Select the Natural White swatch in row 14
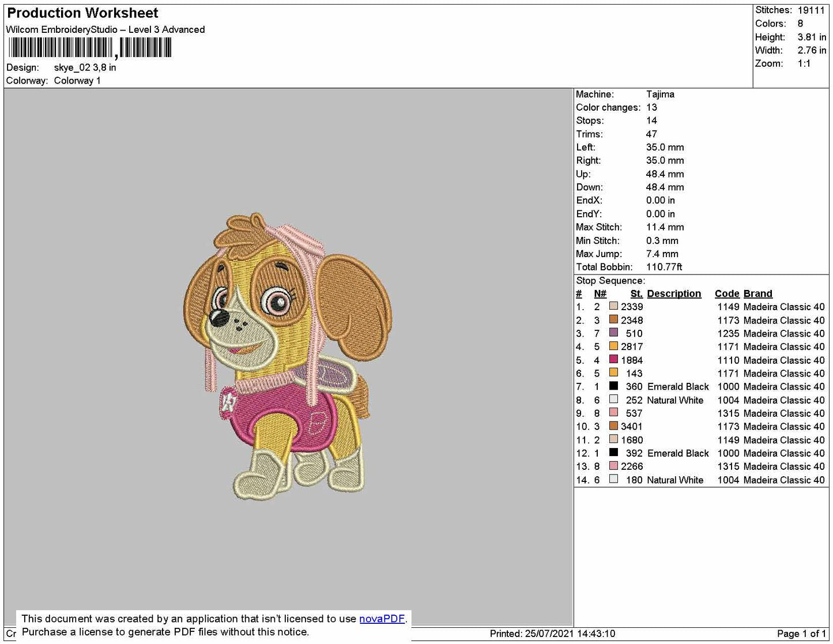833x644 pixels. coord(613,479)
